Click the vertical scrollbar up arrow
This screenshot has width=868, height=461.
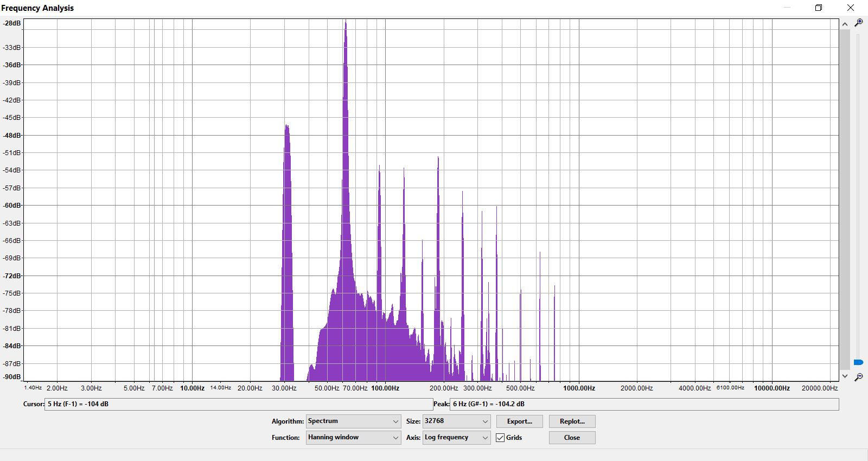point(845,24)
